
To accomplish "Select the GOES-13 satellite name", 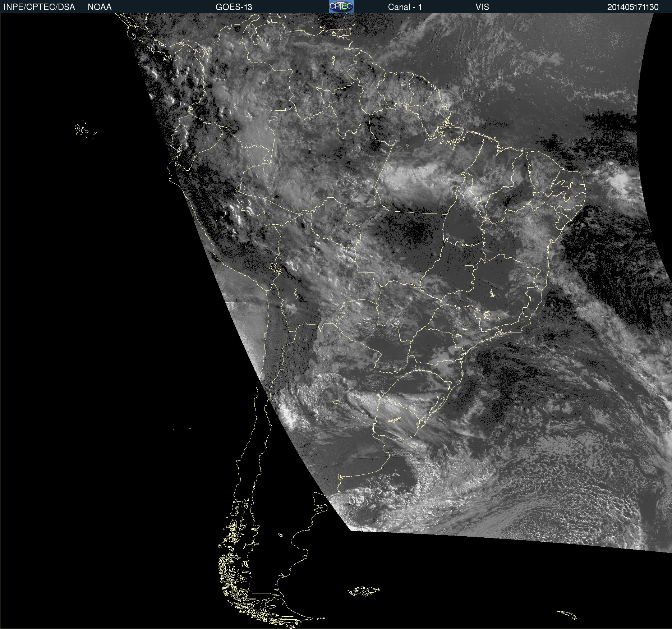I will point(234,7).
